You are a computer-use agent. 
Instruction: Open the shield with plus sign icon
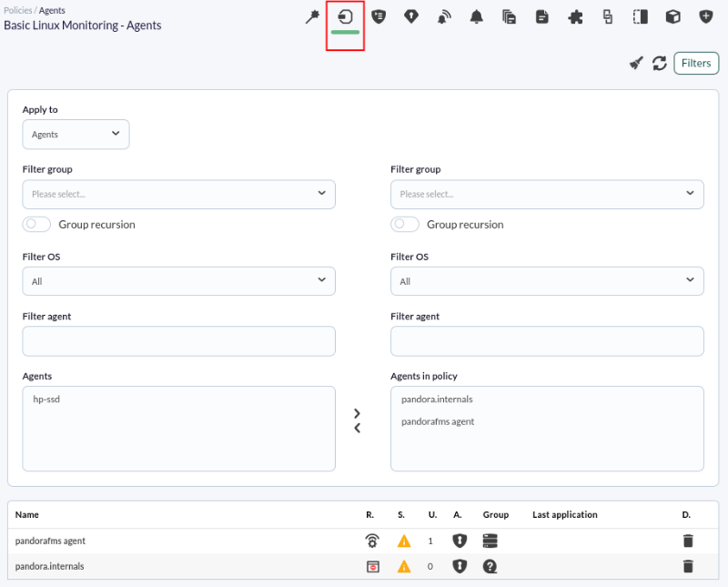pyautogui.click(x=706, y=17)
